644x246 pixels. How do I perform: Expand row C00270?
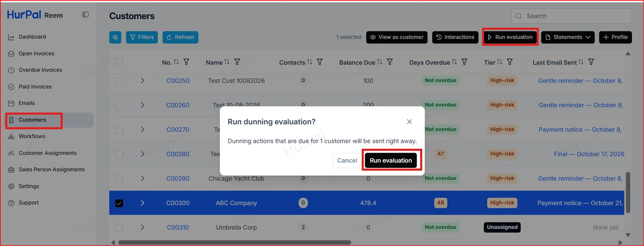click(142, 130)
